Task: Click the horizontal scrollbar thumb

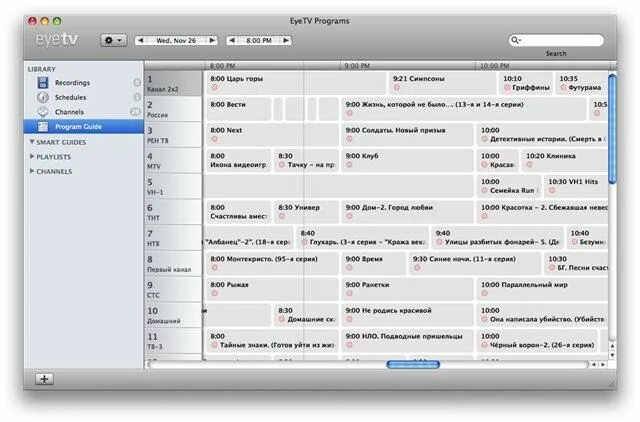Action: coord(413,364)
